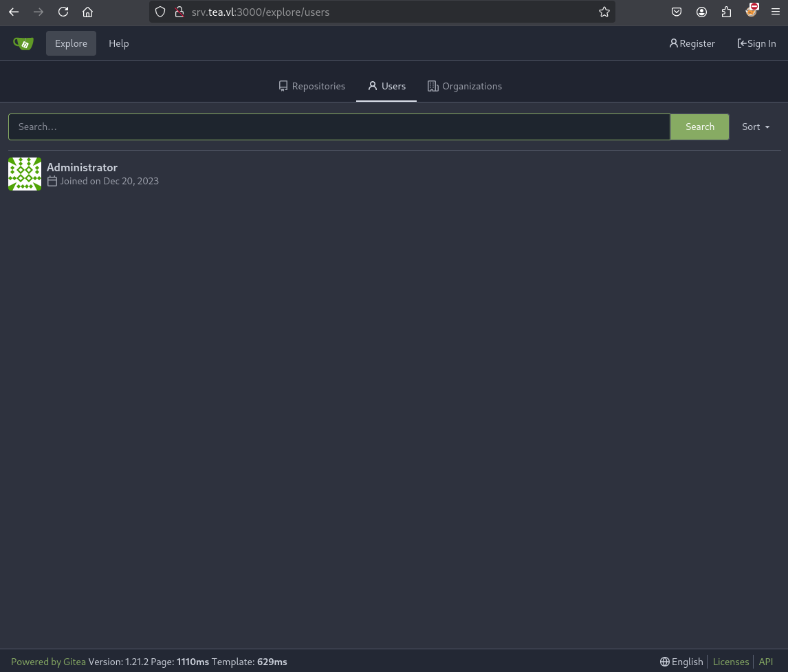788x672 pixels.
Task: Click the forward navigation arrow
Action: tap(39, 12)
